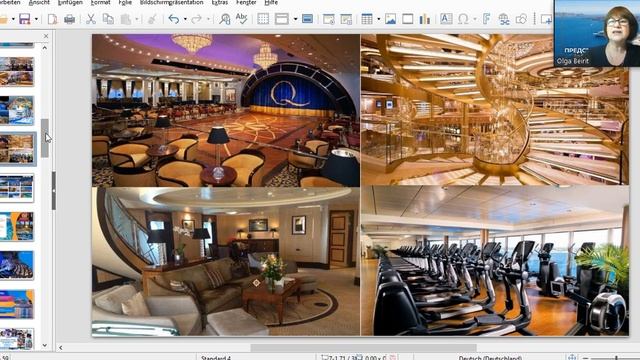
Task: Click the Insert Text Box icon
Action: click(x=446, y=19)
